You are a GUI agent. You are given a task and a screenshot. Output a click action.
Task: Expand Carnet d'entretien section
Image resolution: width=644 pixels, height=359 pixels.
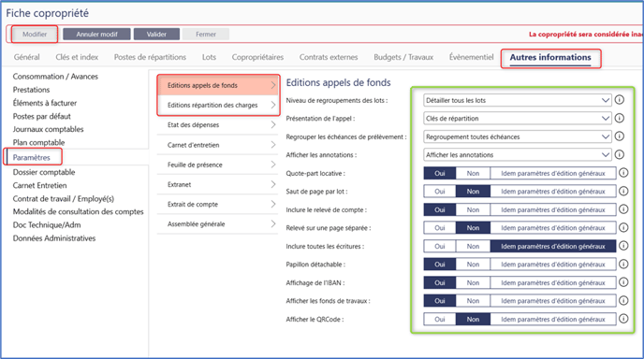[218, 145]
